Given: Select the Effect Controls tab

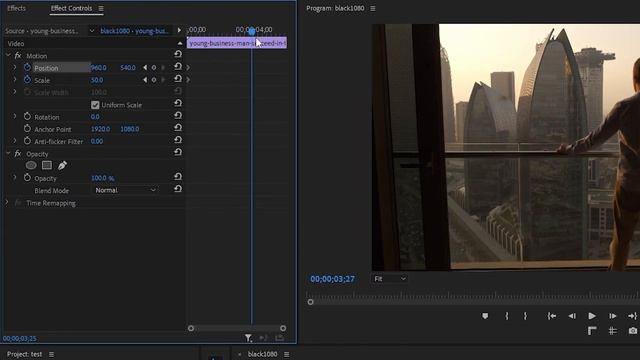Looking at the screenshot, I should pos(71,8).
